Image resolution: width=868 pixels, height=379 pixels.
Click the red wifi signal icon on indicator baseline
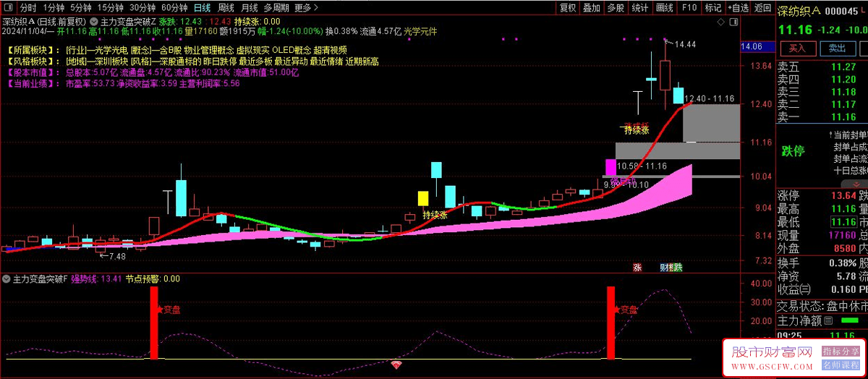[x=395, y=365]
